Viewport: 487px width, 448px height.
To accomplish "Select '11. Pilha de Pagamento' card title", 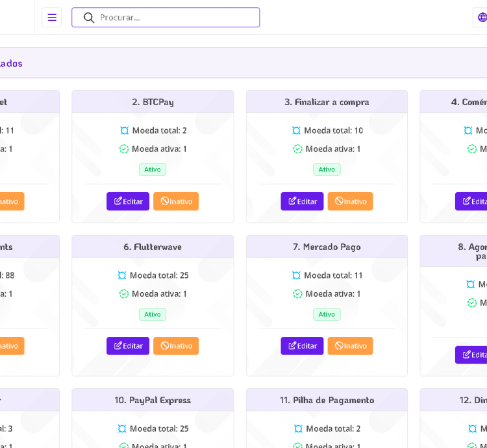I will (327, 400).
